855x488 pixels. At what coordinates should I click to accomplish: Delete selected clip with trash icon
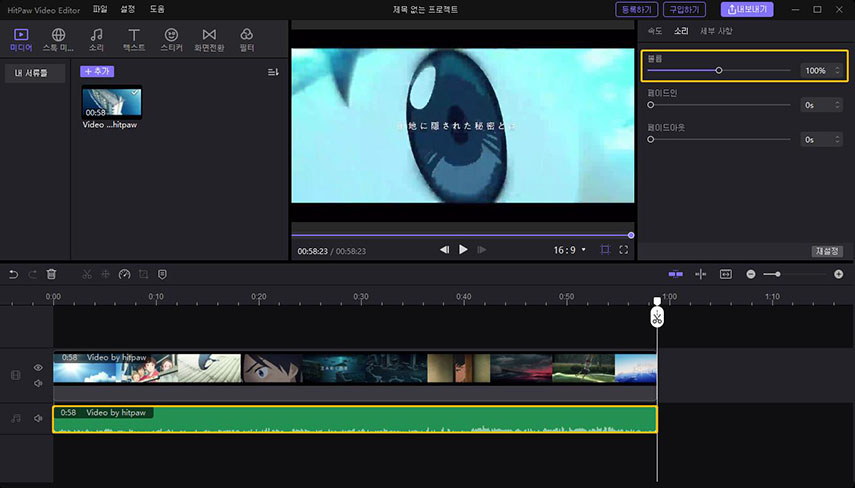point(51,274)
